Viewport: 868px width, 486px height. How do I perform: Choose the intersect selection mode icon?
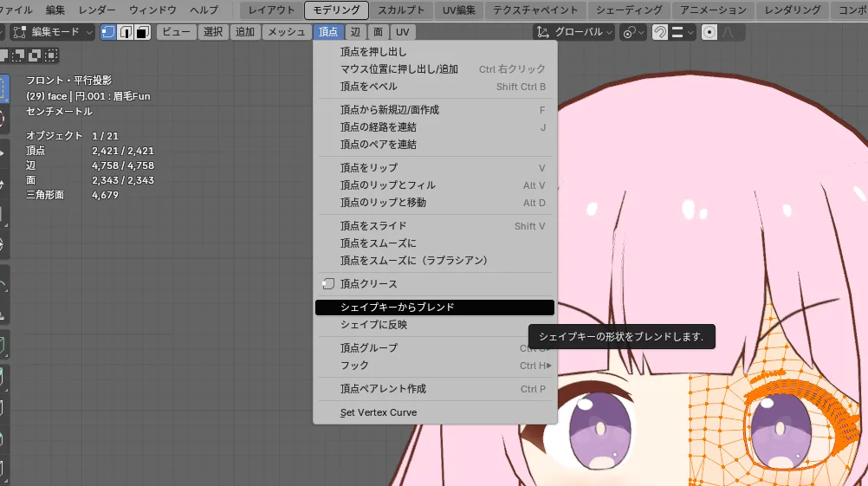click(51, 55)
